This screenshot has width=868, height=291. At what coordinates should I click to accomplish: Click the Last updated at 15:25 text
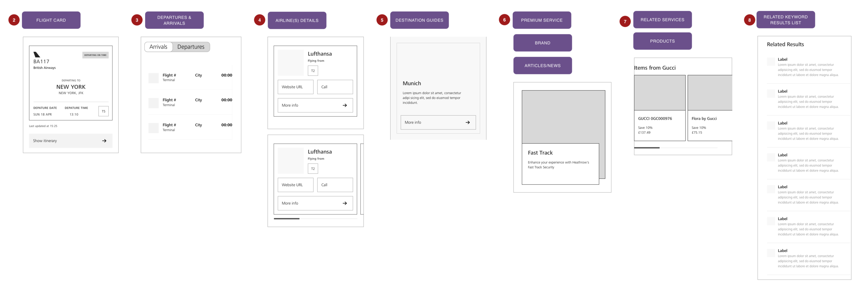pyautogui.click(x=43, y=126)
